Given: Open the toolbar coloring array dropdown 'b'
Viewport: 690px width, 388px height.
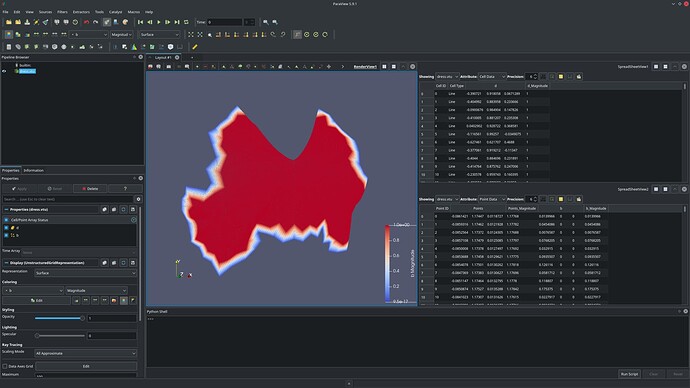Looking at the screenshot, I should click(x=88, y=34).
